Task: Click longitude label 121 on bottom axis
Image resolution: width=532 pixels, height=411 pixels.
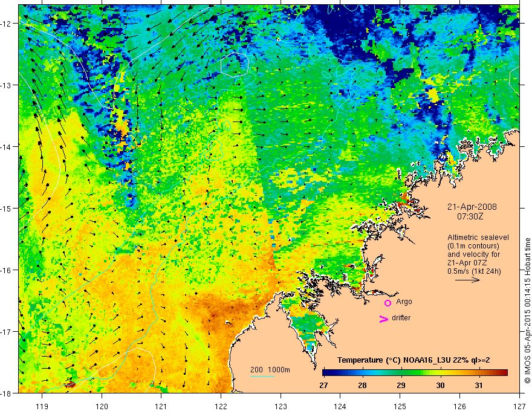Action: pos(161,406)
